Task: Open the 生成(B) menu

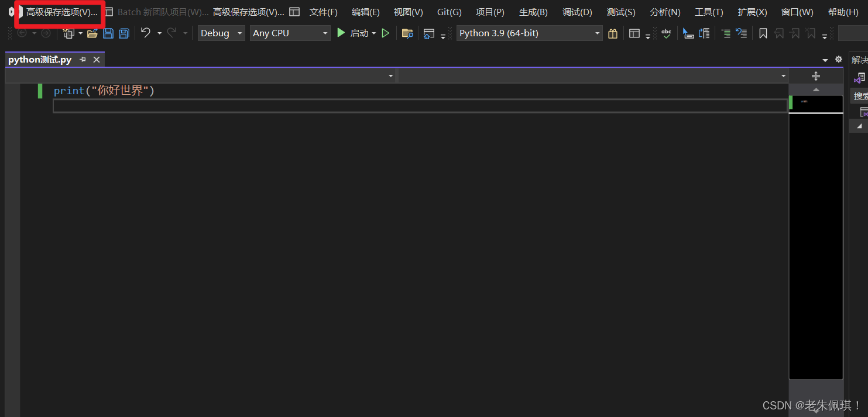Action: pyautogui.click(x=533, y=12)
